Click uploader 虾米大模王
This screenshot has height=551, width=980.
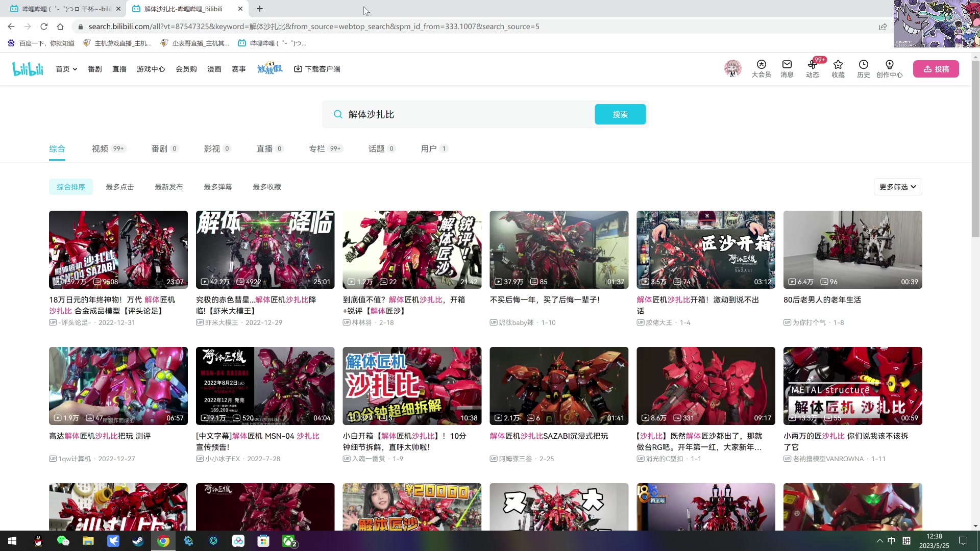[222, 322]
